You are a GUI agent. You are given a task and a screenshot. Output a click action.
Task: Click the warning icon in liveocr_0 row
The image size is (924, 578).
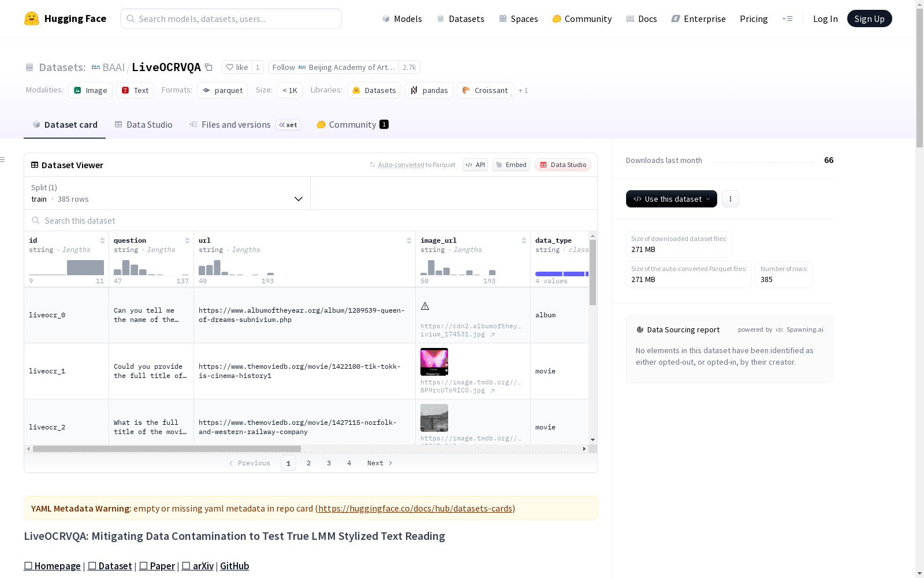point(425,306)
